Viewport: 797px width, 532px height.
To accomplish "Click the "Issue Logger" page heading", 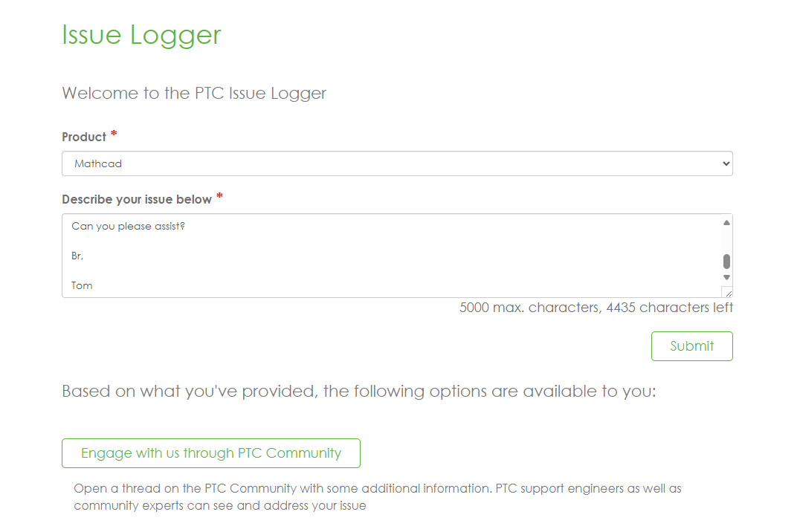I will [141, 35].
